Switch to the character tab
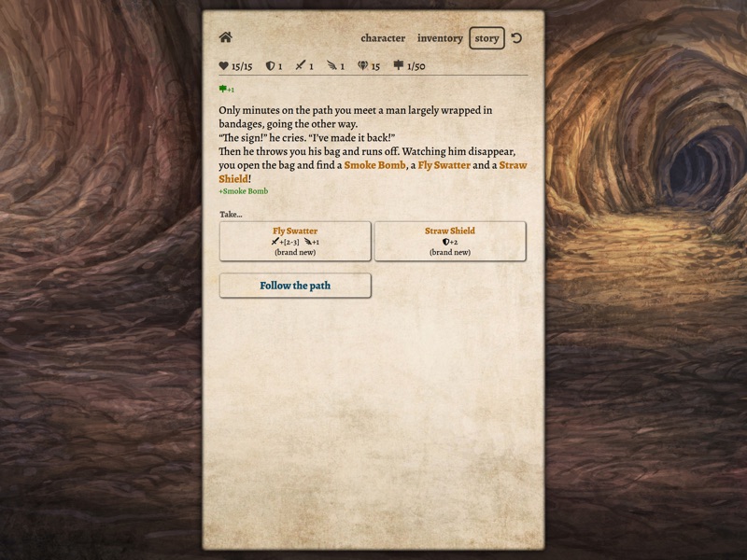The width and height of the screenshot is (747, 560). (384, 38)
